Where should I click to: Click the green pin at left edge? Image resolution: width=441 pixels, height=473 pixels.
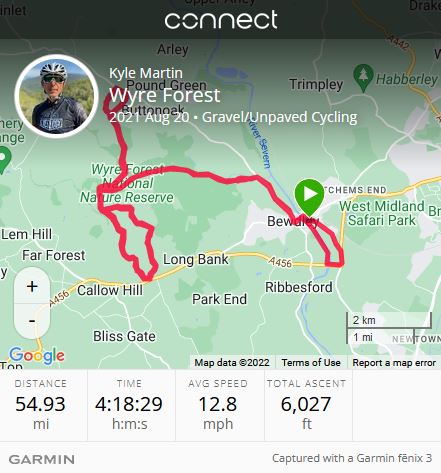tap(4, 160)
